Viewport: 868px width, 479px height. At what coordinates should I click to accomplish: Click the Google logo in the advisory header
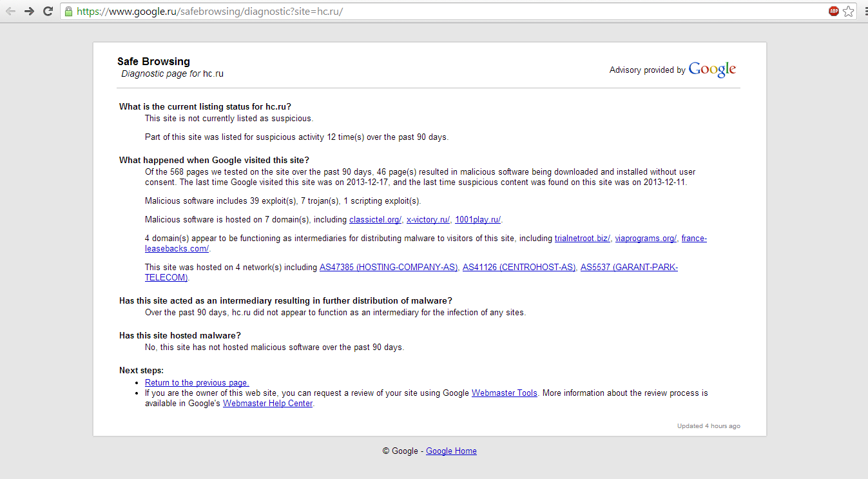712,70
